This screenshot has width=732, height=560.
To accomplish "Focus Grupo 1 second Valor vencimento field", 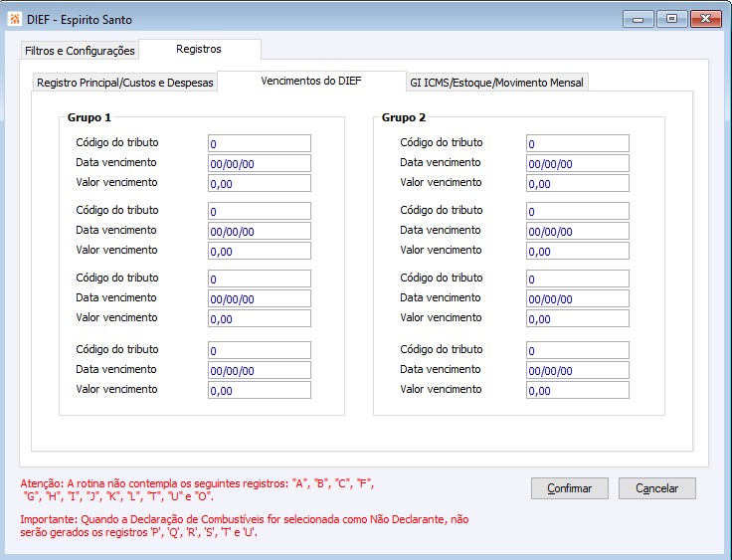I will coord(260,251).
